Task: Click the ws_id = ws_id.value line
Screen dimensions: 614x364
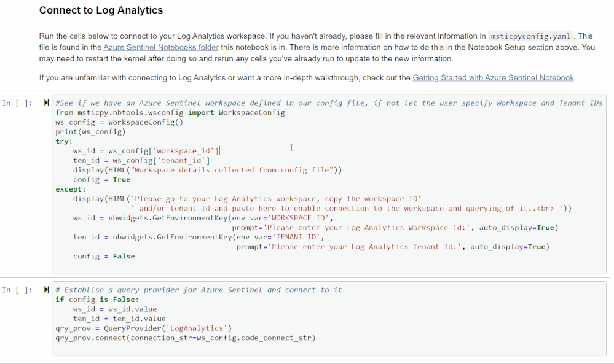Action: 115,309
